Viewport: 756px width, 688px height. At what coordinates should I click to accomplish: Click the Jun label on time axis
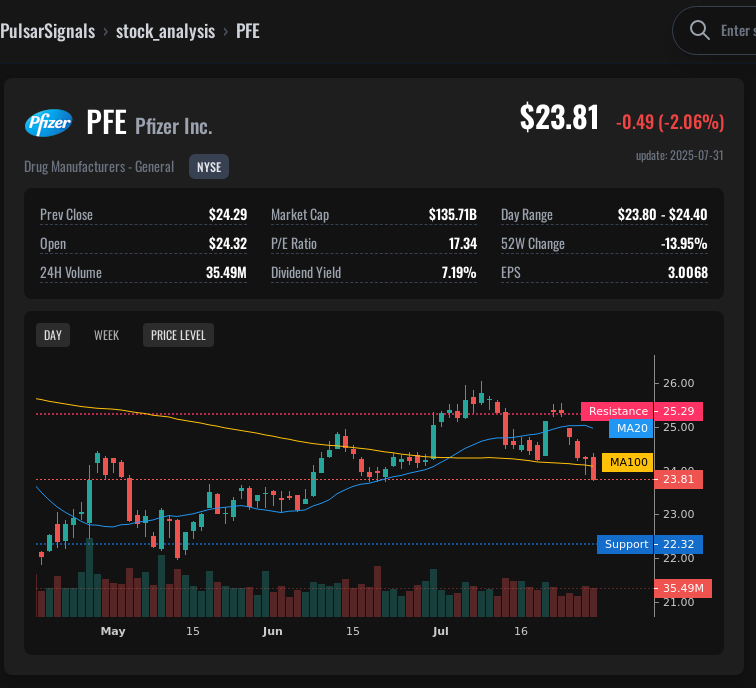click(272, 631)
